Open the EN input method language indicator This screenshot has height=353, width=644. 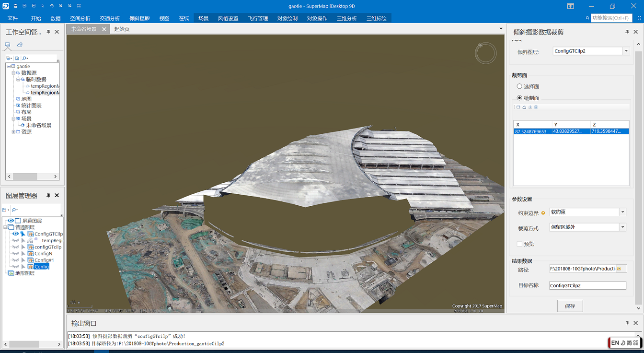point(615,343)
